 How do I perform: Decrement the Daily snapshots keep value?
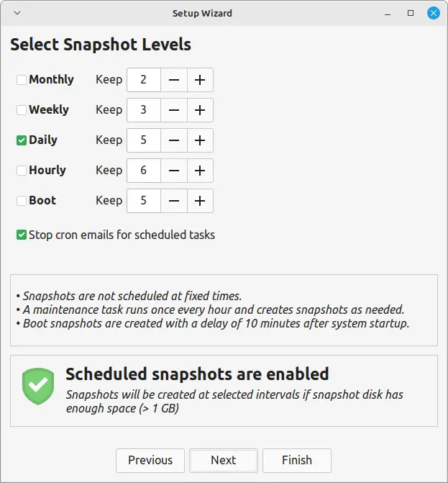click(174, 140)
